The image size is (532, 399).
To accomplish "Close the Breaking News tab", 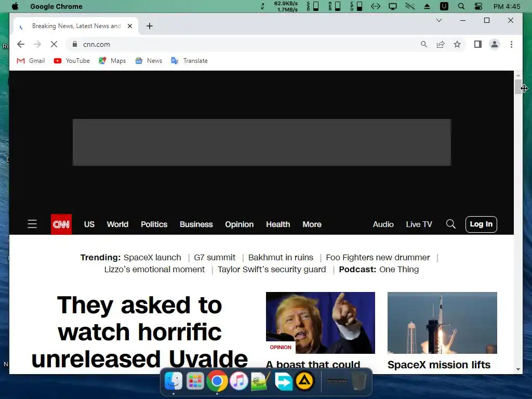I will (x=129, y=26).
